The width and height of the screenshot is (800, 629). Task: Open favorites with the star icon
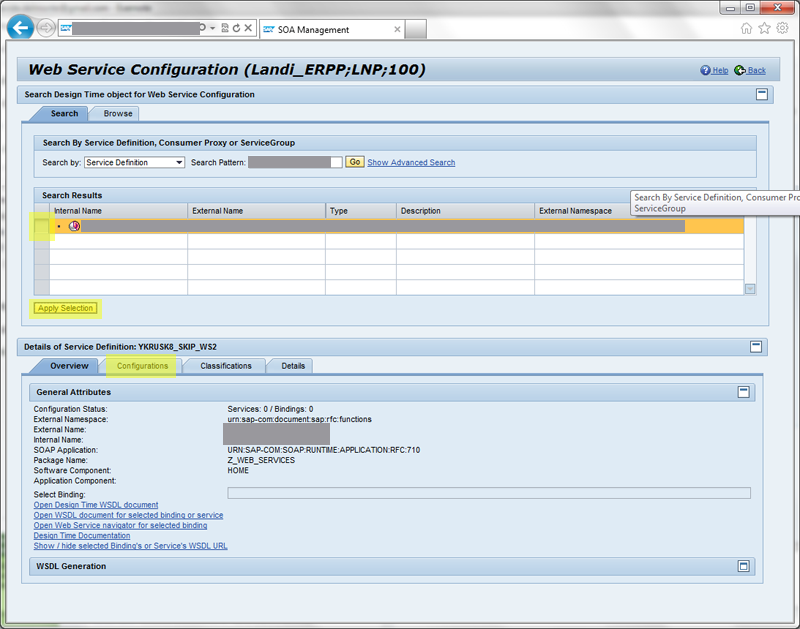[764, 28]
